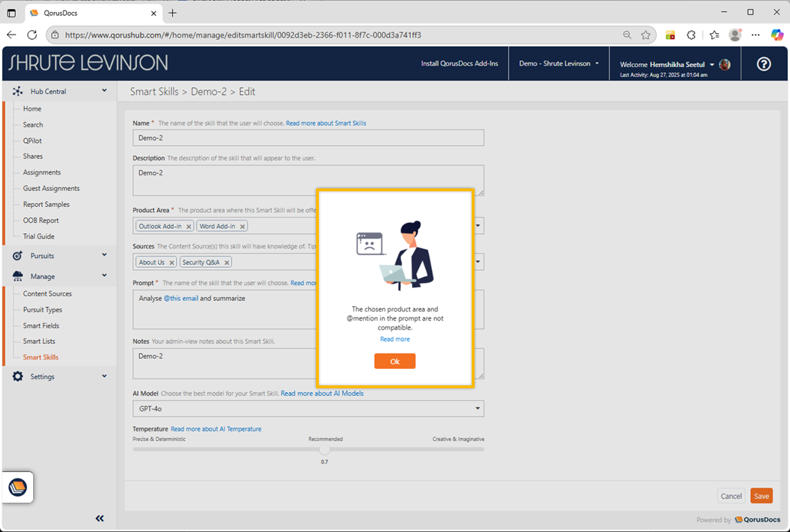
Task: Collapse the Hub Central section
Action: 104,91
